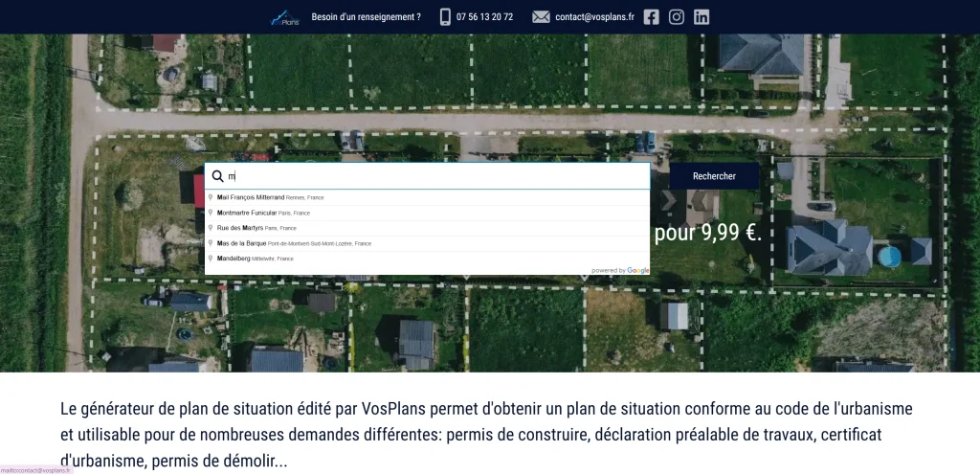Open the Facebook page icon
This screenshot has width=980, height=474.
click(x=651, y=17)
